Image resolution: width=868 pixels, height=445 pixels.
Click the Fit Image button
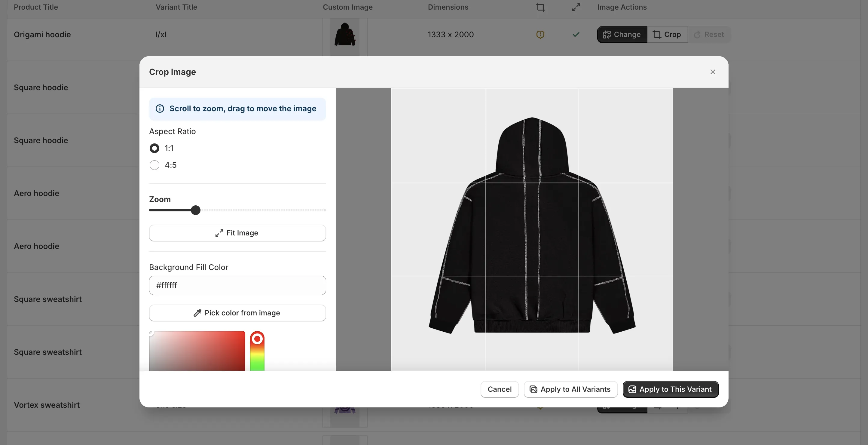point(237,233)
